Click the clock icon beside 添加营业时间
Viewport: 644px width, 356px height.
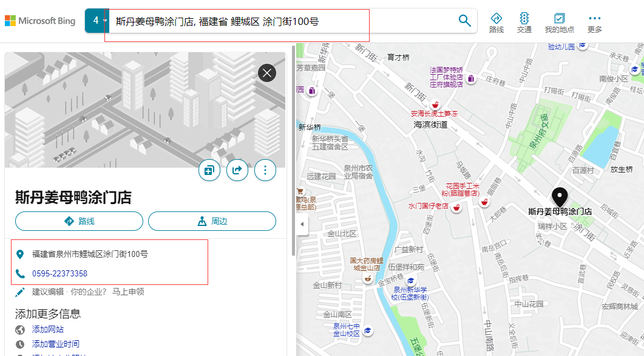tap(19, 344)
